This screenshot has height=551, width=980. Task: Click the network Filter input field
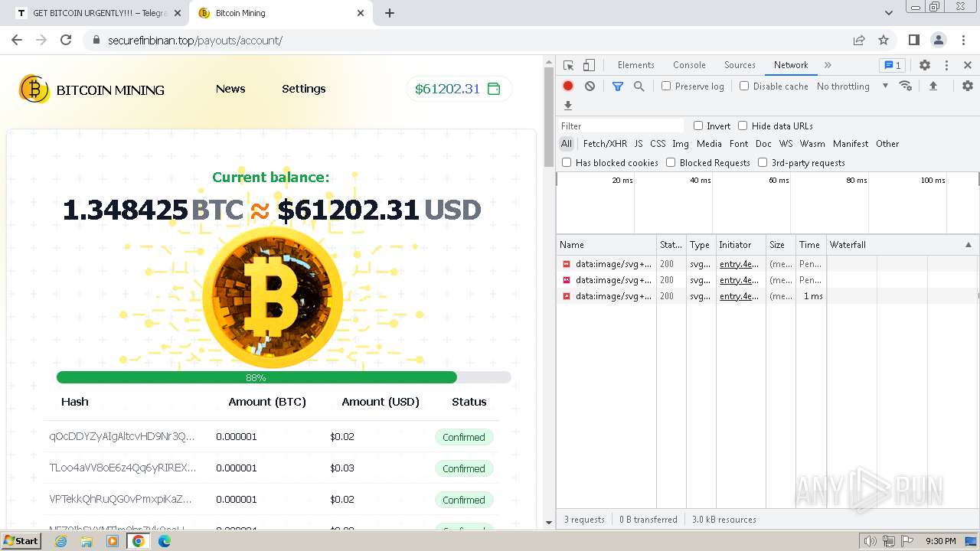pos(622,126)
